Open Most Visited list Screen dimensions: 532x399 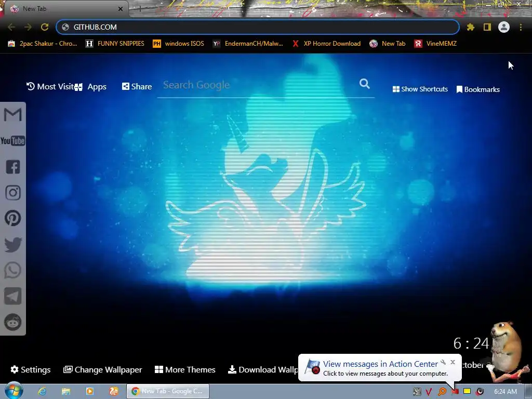(x=50, y=87)
